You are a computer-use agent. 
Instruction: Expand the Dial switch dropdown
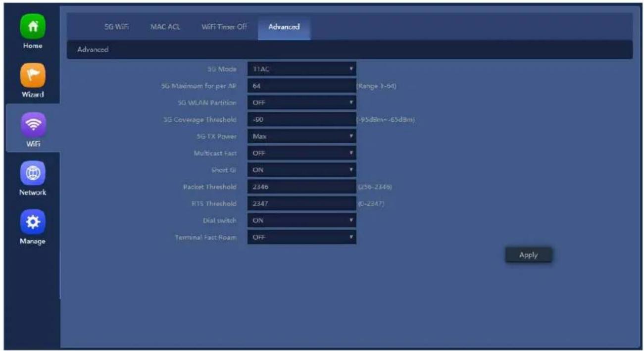[301, 220]
